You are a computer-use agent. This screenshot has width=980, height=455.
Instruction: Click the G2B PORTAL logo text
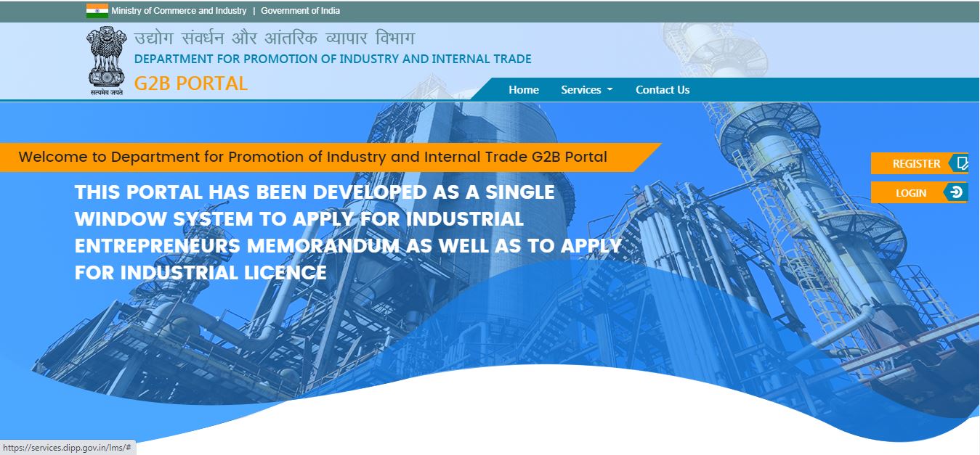click(192, 83)
